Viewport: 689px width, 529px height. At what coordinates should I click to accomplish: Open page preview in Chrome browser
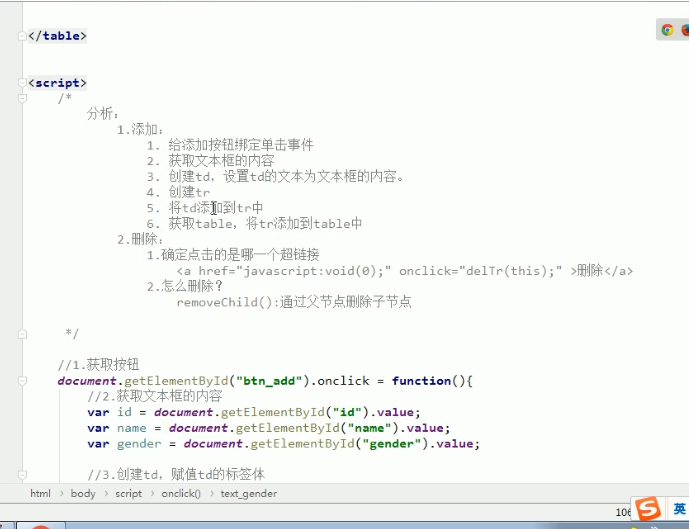[x=667, y=30]
